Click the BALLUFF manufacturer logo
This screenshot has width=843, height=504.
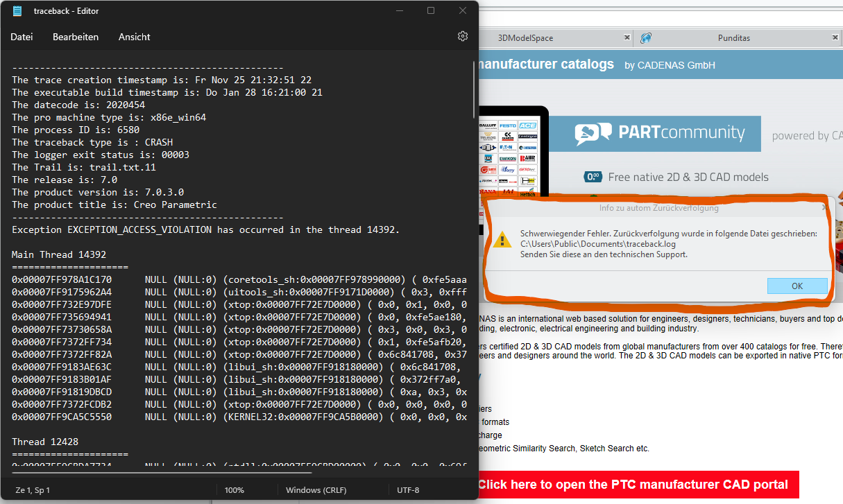click(488, 125)
